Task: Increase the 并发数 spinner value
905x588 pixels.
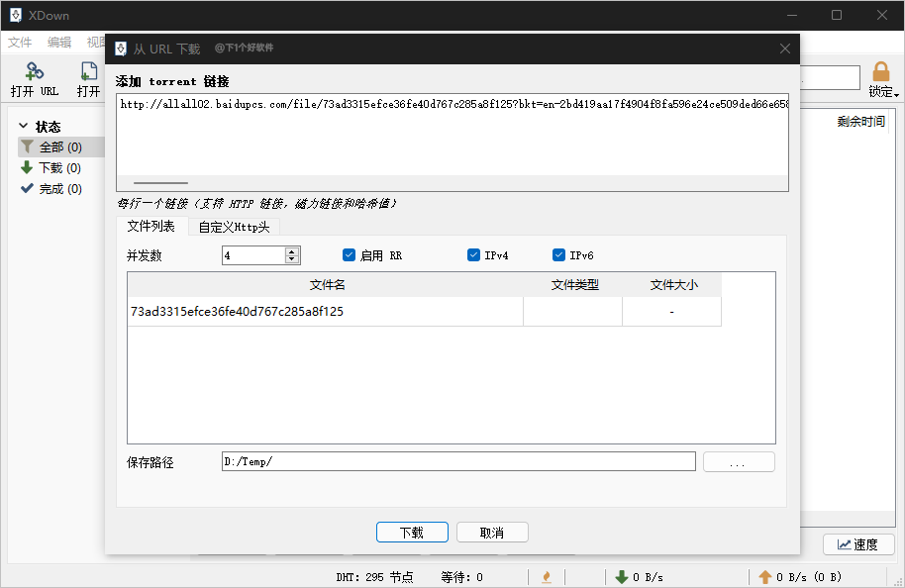Action: [x=292, y=251]
